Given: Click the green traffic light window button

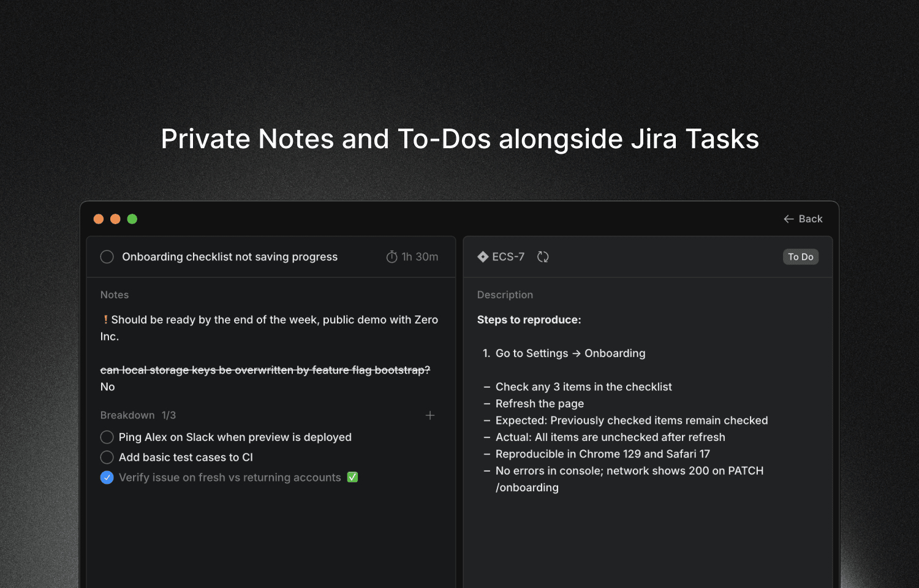Looking at the screenshot, I should pyautogui.click(x=132, y=219).
